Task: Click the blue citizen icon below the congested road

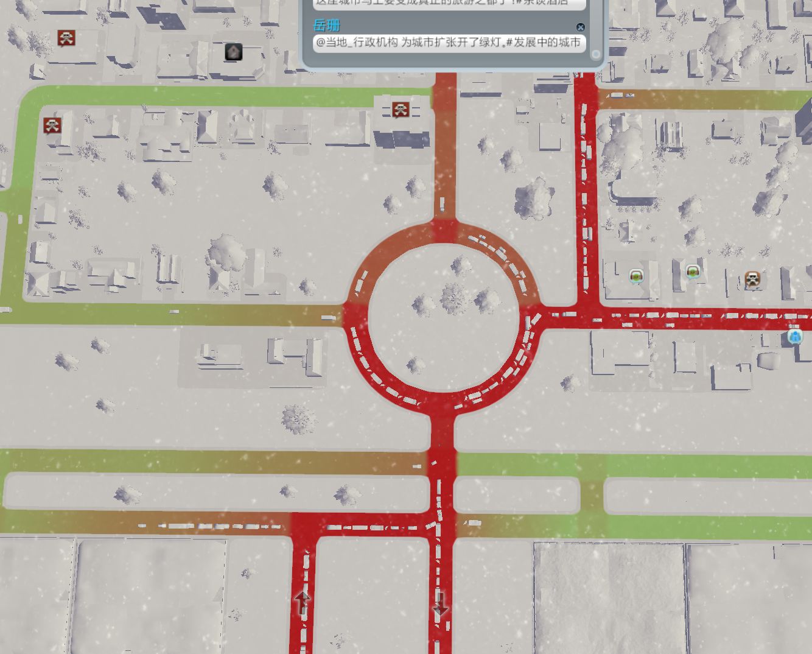Action: coord(795,336)
